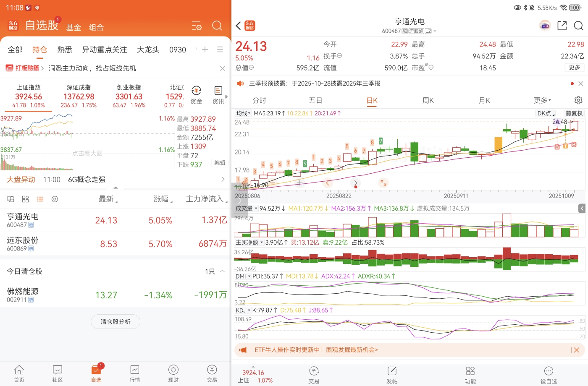Open the 均线 indicator dropdown
588x386 pixels.
click(x=243, y=113)
